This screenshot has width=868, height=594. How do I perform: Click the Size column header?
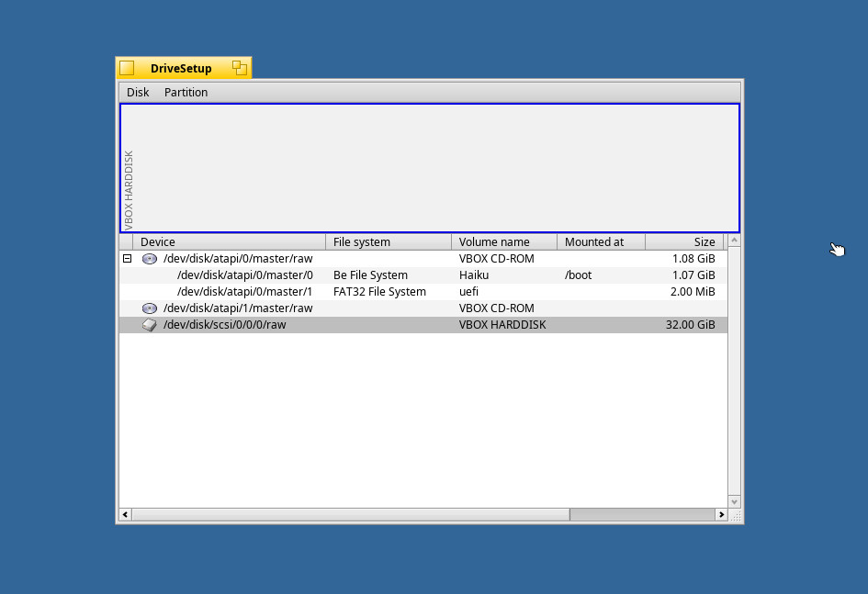coord(684,242)
